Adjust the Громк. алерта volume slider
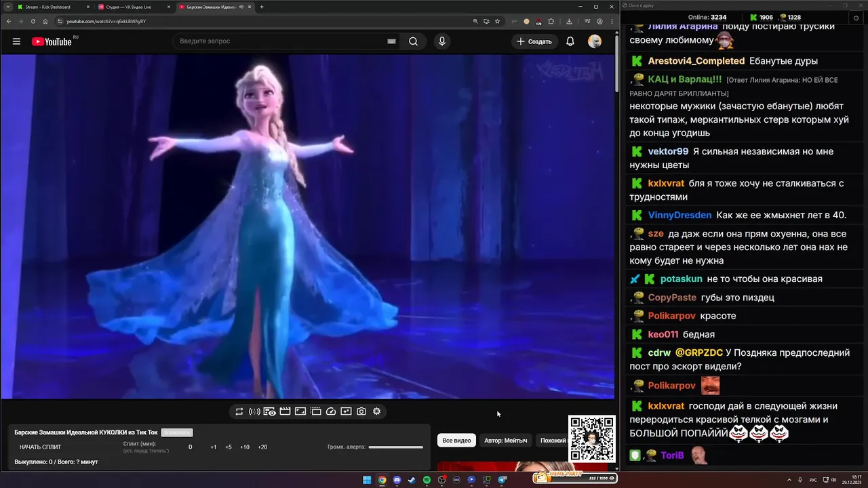 396,447
